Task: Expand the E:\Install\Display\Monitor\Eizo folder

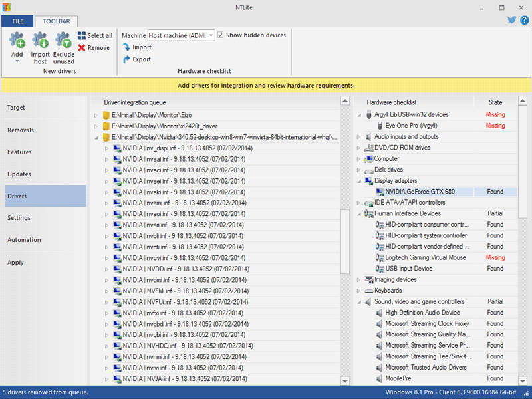Action: point(96,116)
